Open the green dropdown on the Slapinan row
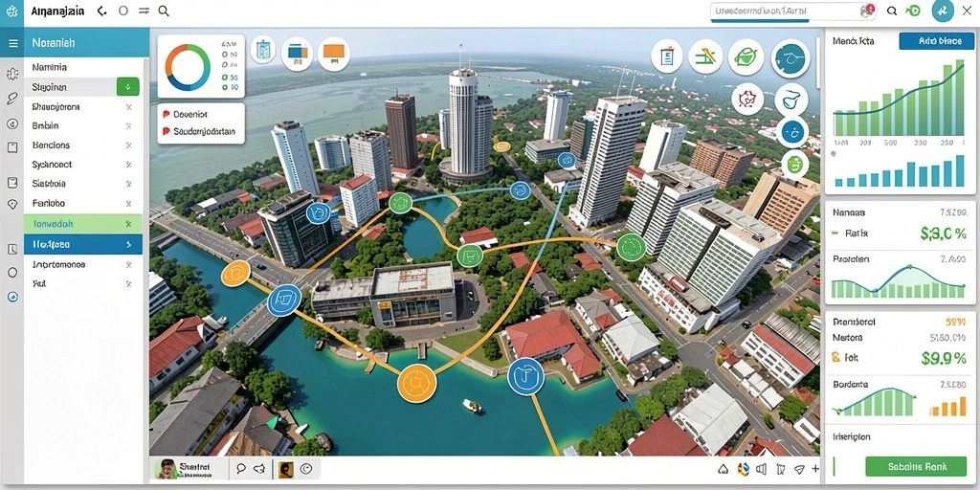 [128, 87]
